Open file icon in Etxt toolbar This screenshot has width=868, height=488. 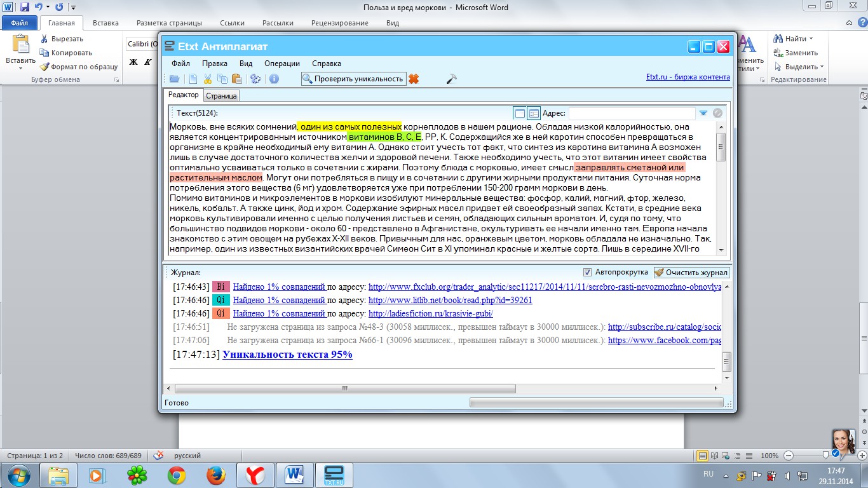[174, 79]
